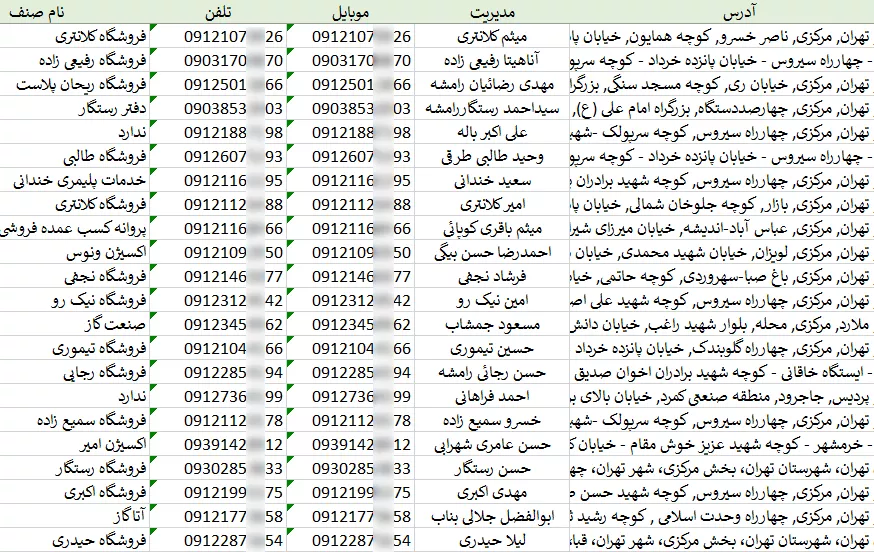The height and width of the screenshot is (552, 874).
Task: Select 'فروشگاه کلانتری' in the امیر کلانتری row
Action: (75, 204)
